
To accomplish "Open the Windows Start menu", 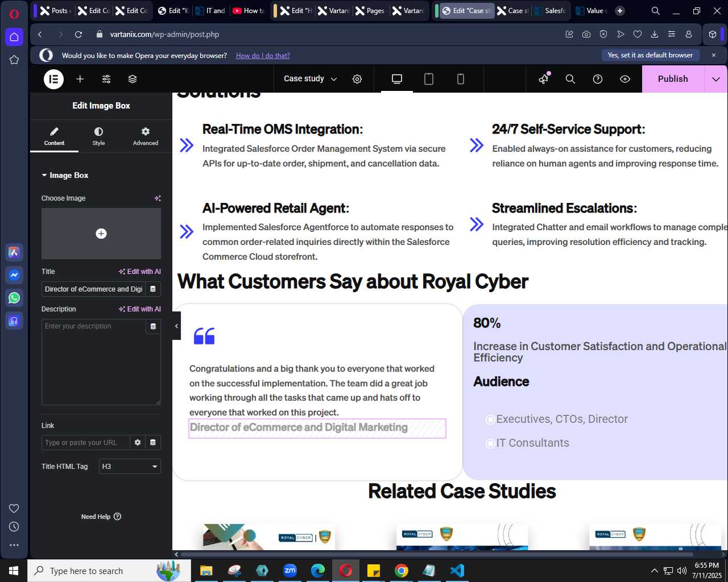I will click(x=14, y=571).
